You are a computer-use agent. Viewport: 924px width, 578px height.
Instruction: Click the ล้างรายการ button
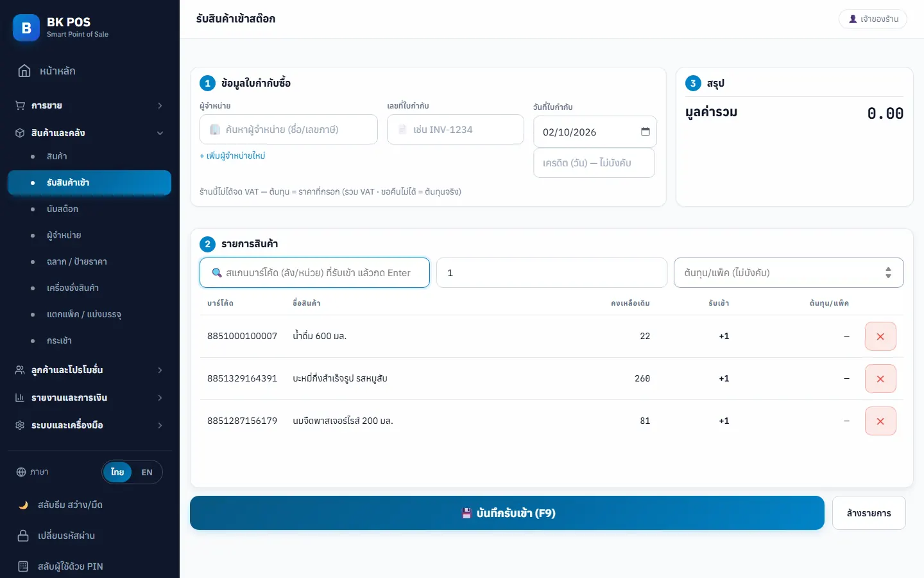pyautogui.click(x=869, y=512)
